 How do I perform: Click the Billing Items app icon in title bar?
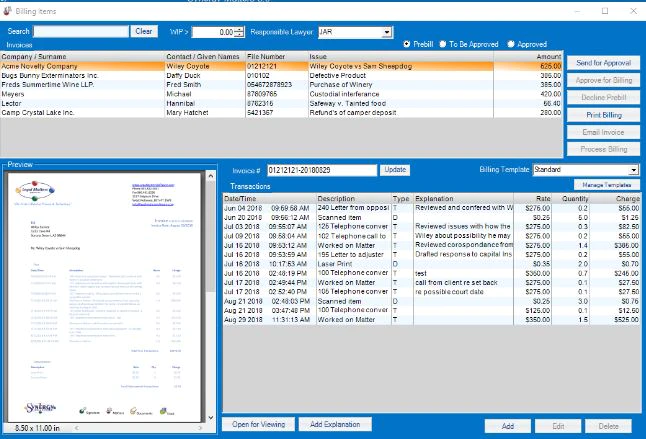(x=7, y=11)
